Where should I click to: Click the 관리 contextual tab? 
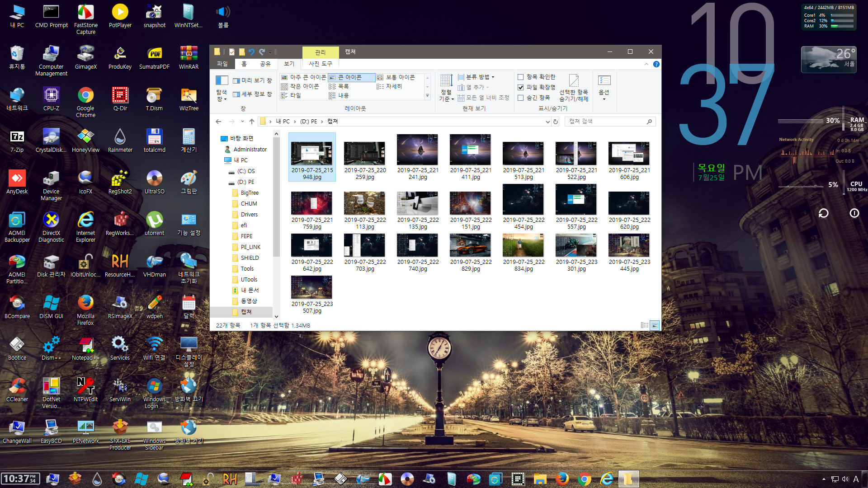[321, 52]
